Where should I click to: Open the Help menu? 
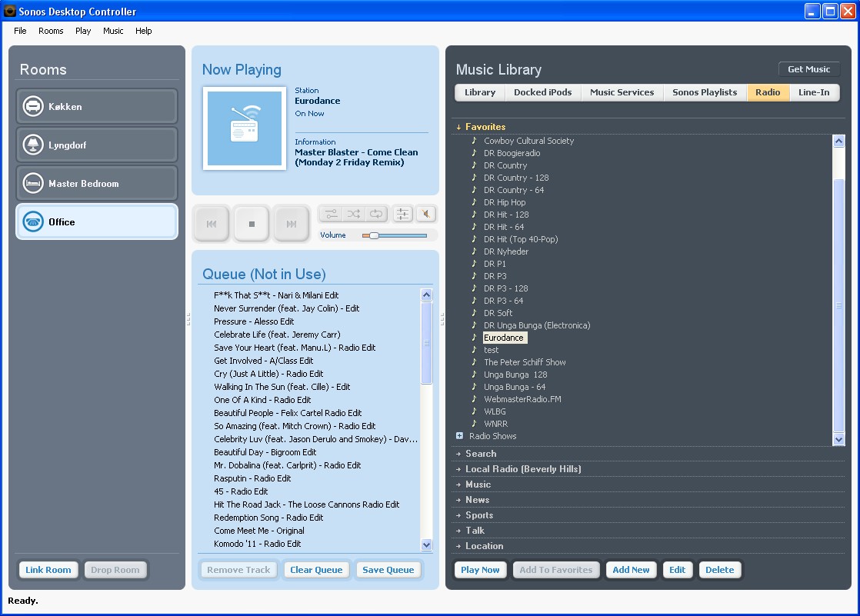click(x=144, y=31)
